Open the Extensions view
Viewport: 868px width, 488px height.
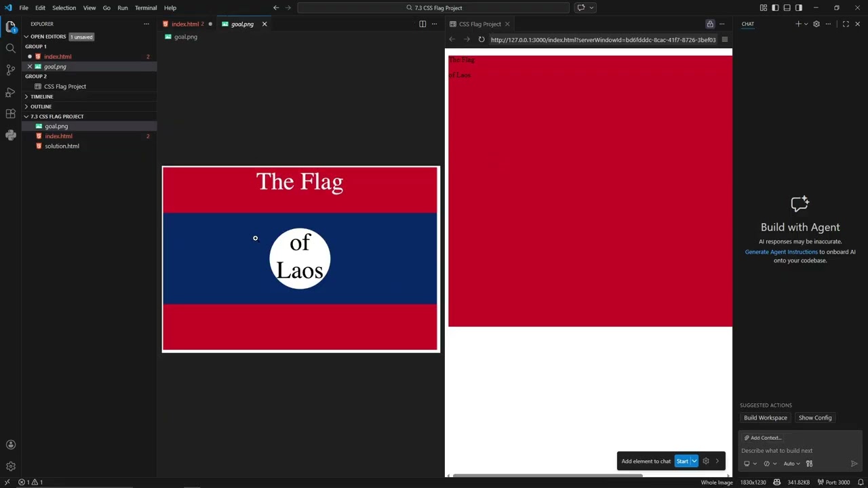tap(10, 113)
